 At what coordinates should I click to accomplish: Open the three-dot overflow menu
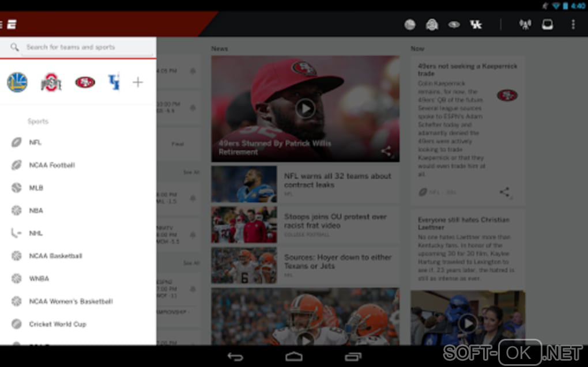pyautogui.click(x=573, y=25)
